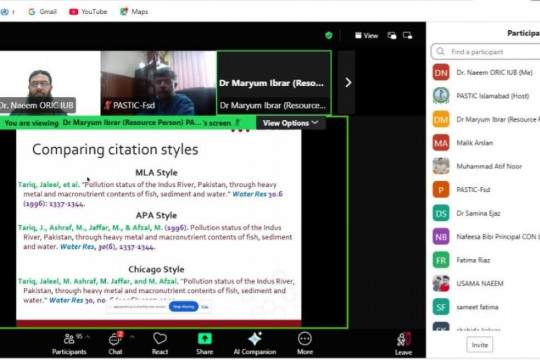This screenshot has width=540, height=360.
Task: Click the orange P avatar icon
Action: point(441,190)
